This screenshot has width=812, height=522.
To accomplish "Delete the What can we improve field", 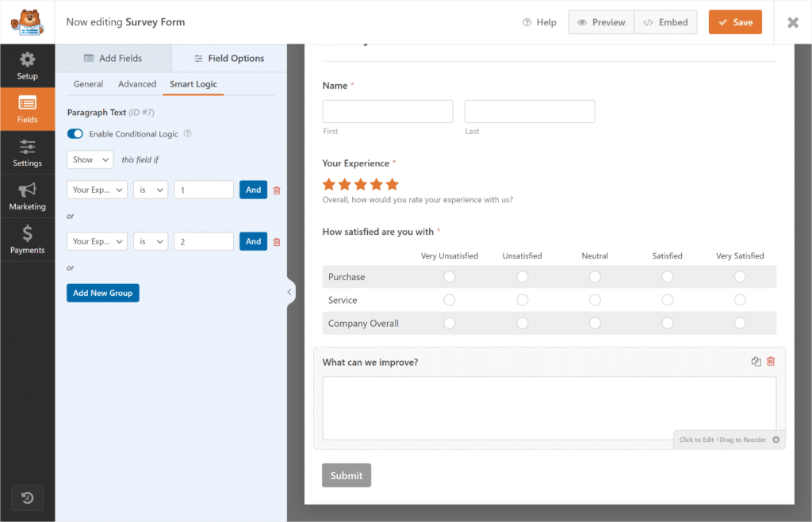I will click(x=770, y=361).
